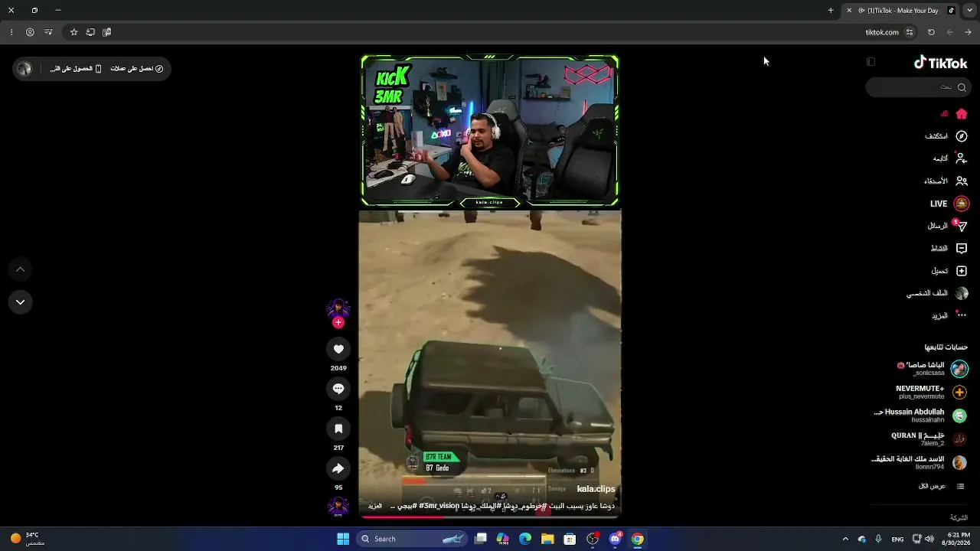The width and height of the screenshot is (980, 551).
Task: Open Messages paper-plane icon
Action: (x=961, y=227)
